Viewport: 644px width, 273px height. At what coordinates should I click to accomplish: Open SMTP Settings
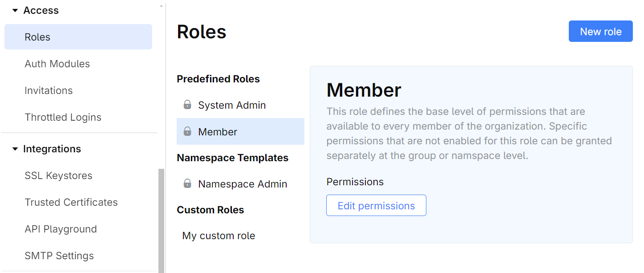tap(59, 256)
